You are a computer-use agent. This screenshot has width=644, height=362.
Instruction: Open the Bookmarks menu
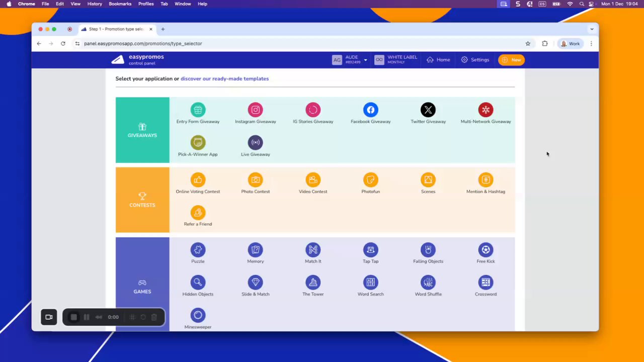(x=120, y=4)
